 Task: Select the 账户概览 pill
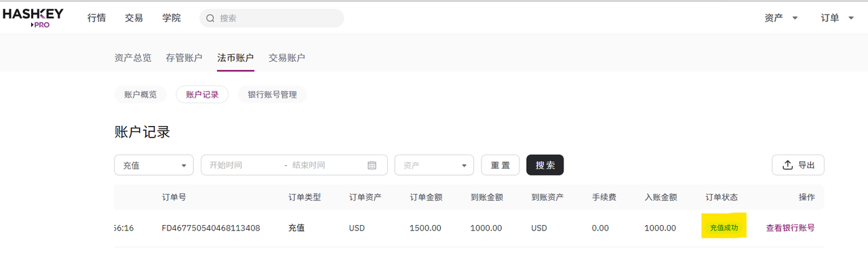(x=140, y=95)
